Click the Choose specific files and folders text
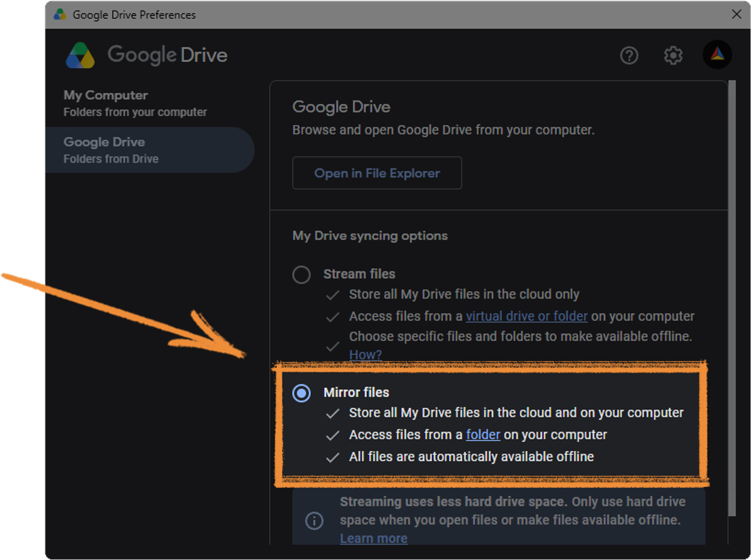This screenshot has height=560, width=751. pos(521,337)
